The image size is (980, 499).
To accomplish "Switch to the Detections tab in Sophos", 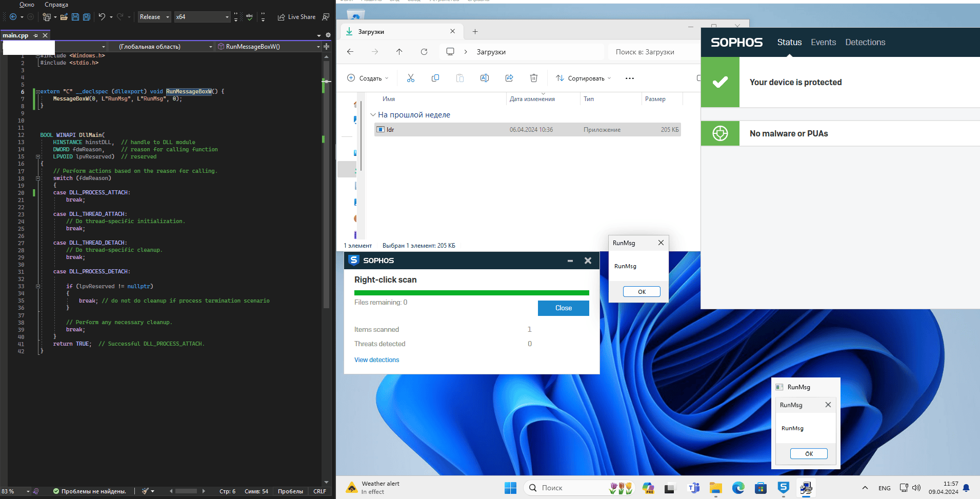I will click(865, 43).
